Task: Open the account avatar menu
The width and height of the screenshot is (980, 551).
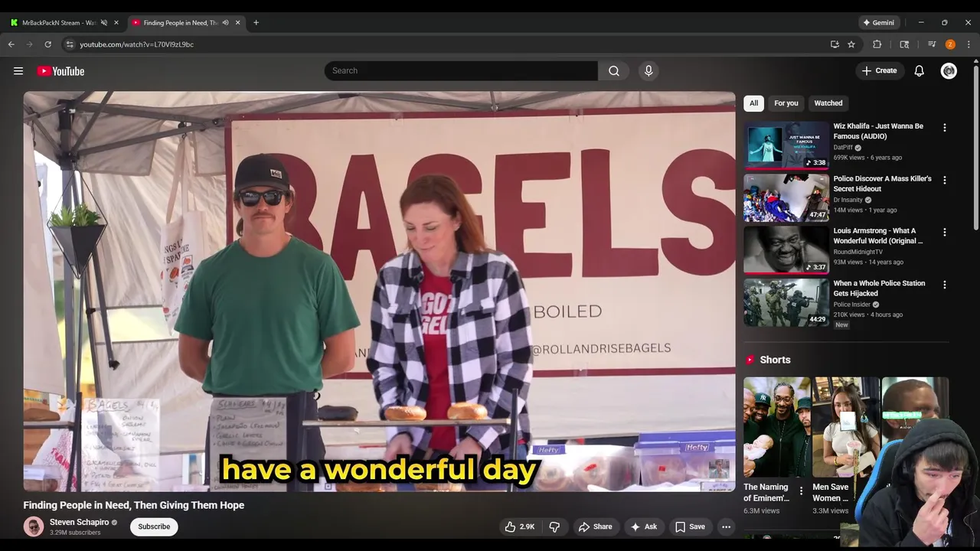Action: 949,70
